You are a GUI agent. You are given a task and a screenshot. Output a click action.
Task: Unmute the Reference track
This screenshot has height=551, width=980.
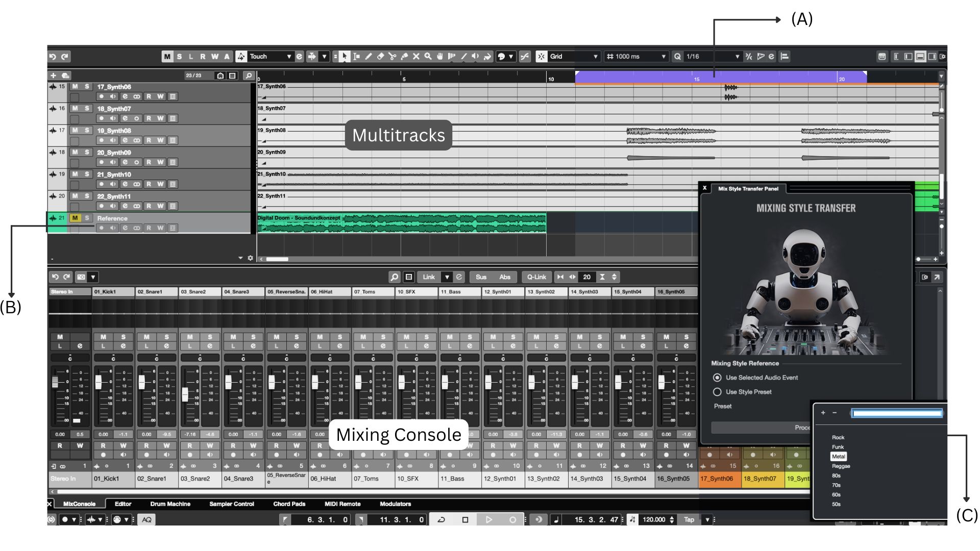click(x=75, y=218)
